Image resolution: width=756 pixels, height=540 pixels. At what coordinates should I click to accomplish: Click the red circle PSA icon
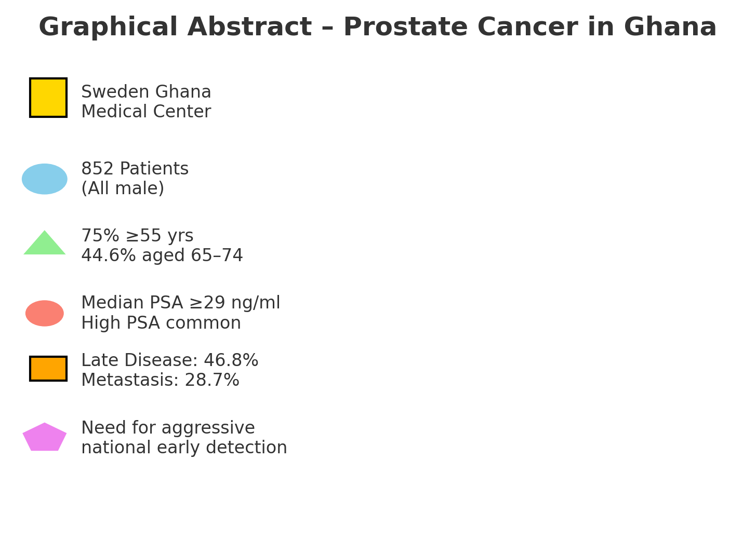pos(45,314)
